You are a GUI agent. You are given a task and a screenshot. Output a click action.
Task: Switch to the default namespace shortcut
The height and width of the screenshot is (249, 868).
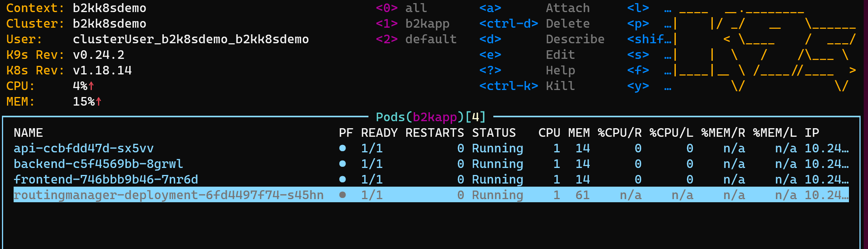pyautogui.click(x=431, y=39)
